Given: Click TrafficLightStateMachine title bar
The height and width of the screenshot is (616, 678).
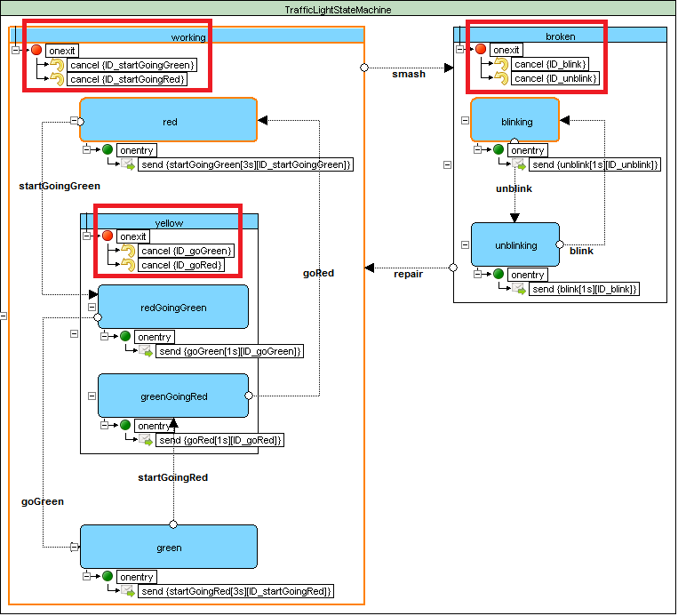Looking at the screenshot, I should tap(338, 10).
